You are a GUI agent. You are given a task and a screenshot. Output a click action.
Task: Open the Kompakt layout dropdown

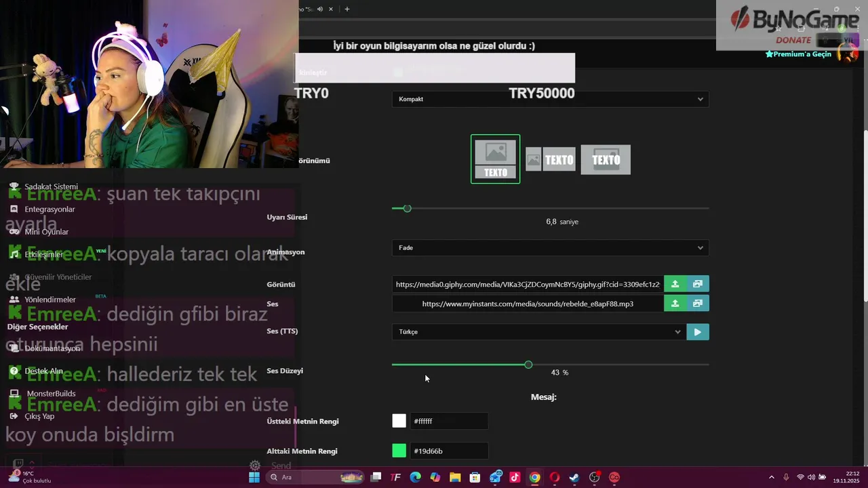coord(551,99)
